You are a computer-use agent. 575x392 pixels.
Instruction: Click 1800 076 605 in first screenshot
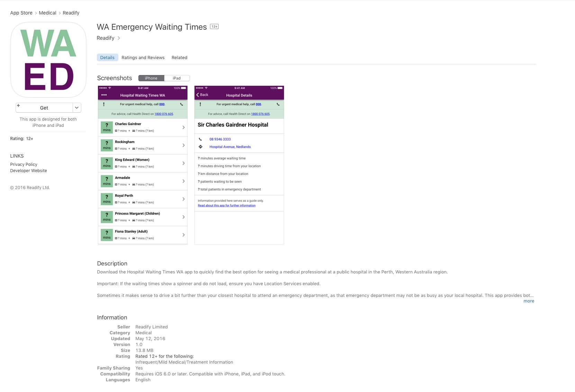point(164,114)
